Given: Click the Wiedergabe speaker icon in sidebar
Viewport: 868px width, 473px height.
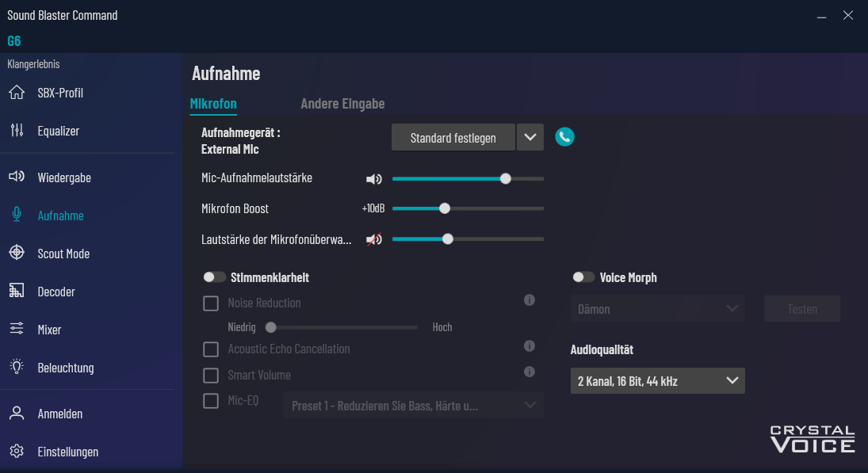Looking at the screenshot, I should [17, 177].
